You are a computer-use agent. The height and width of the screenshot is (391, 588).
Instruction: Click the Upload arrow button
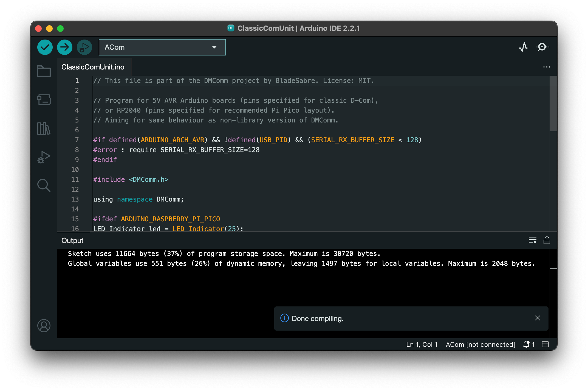[65, 47]
